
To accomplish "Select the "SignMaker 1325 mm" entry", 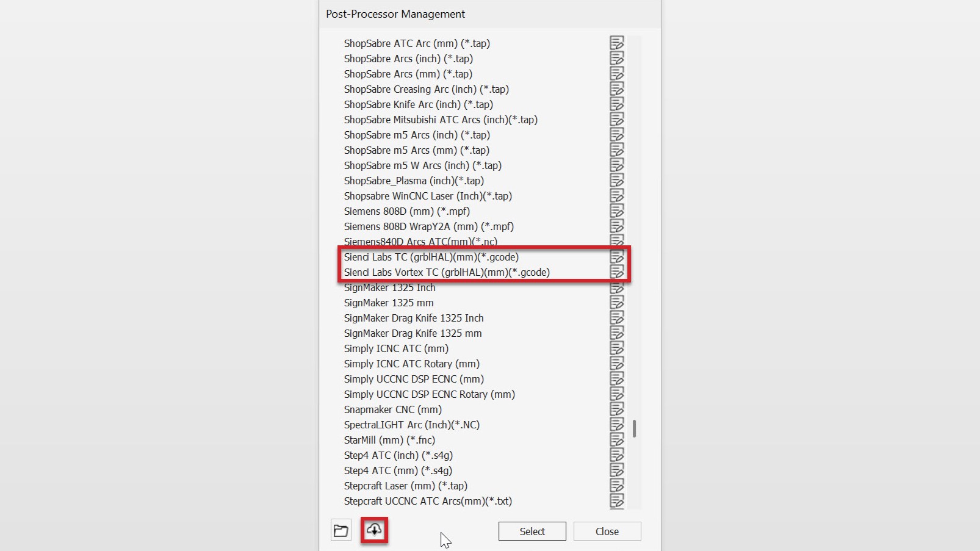I will click(389, 303).
